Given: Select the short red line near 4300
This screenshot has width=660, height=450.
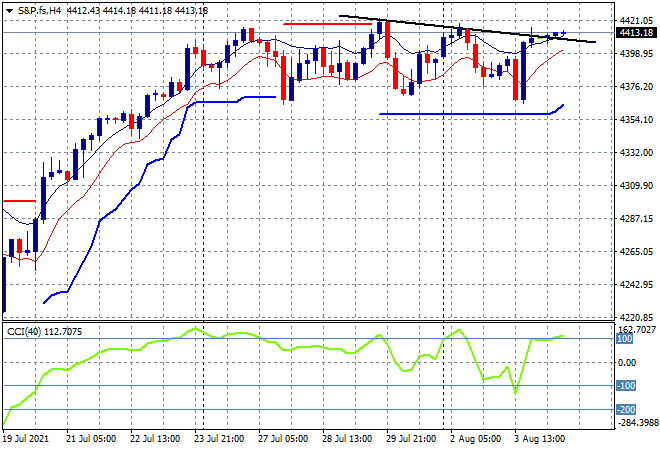Looking at the screenshot, I should tap(19, 201).
